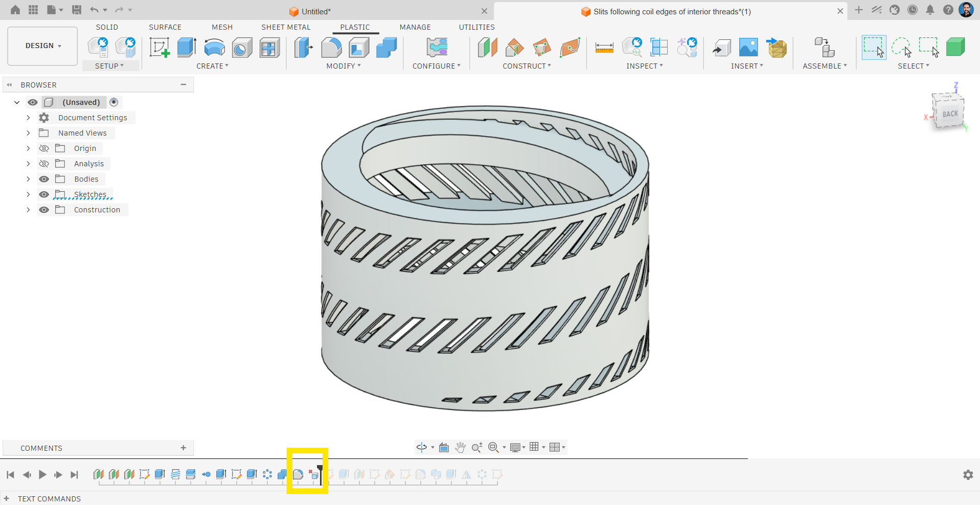Screen dimensions: 980x505
Task: Select the Press Pull tool
Action: (304, 48)
